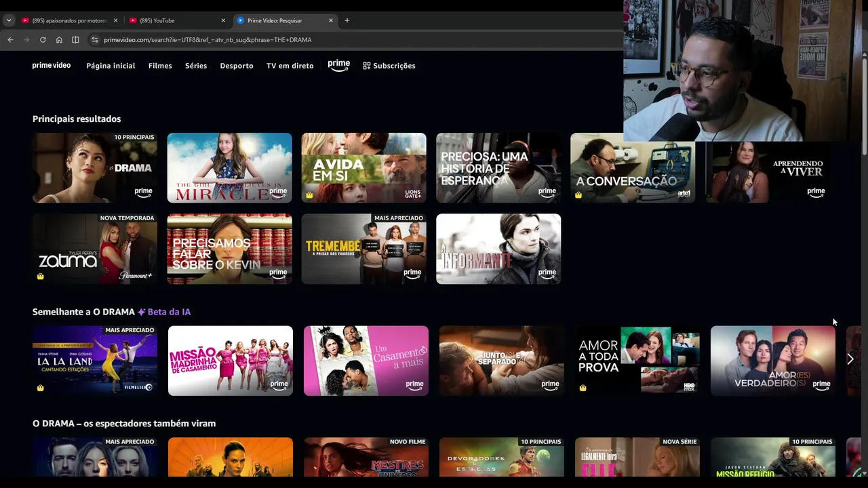Viewport: 868px width, 488px height.
Task: Open the Séries menu
Action: (196, 66)
